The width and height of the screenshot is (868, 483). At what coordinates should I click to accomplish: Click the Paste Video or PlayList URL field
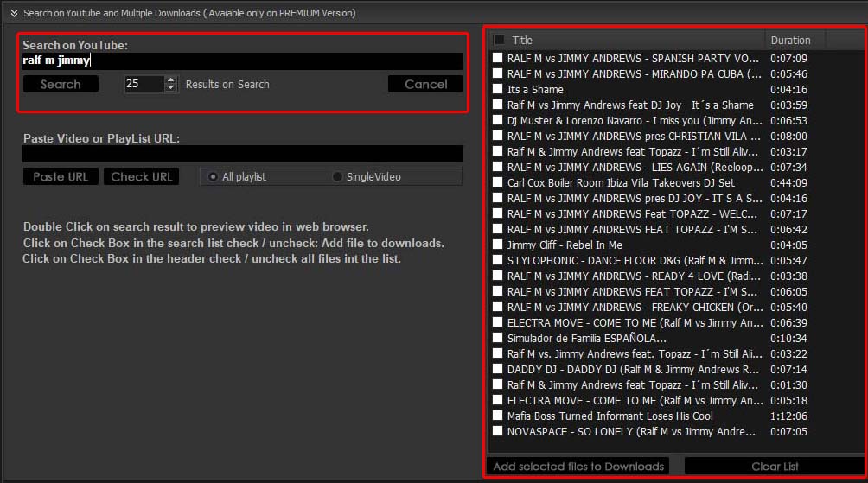point(242,154)
